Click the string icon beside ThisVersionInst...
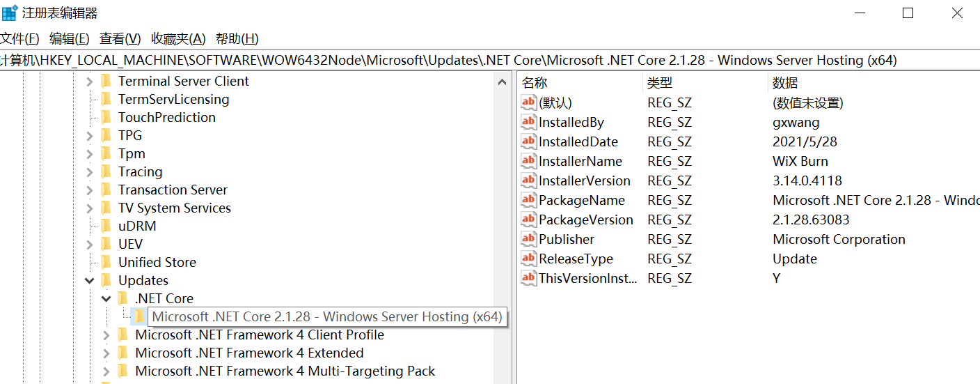The image size is (980, 384). click(529, 279)
